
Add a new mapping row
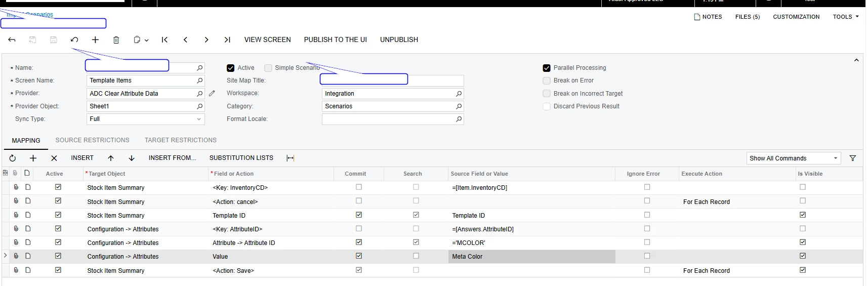[x=33, y=158]
